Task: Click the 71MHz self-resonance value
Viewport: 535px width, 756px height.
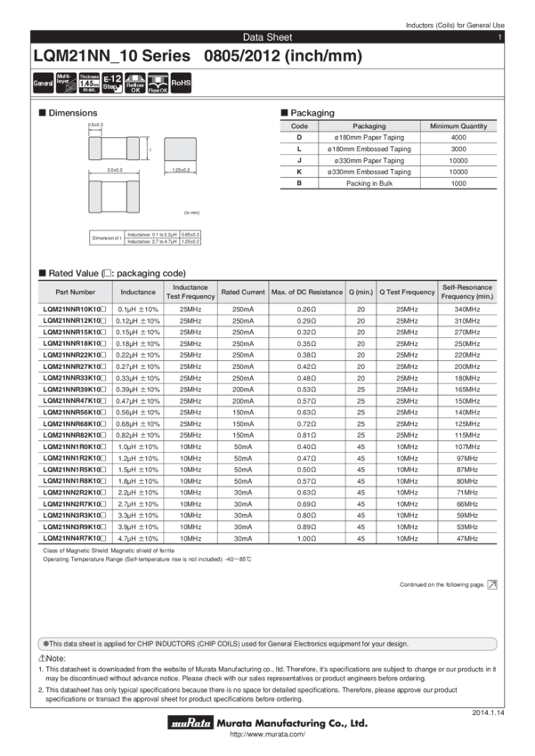Action: coord(467,492)
